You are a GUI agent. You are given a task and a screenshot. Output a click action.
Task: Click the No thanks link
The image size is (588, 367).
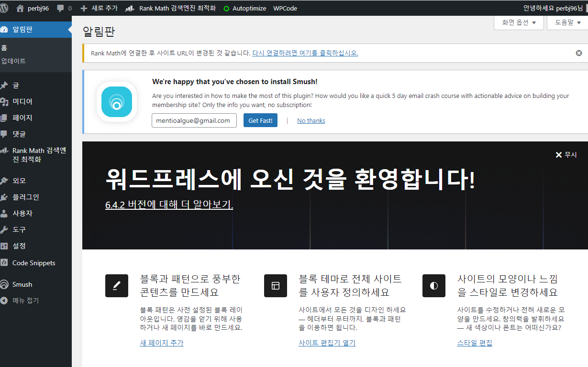click(x=311, y=121)
